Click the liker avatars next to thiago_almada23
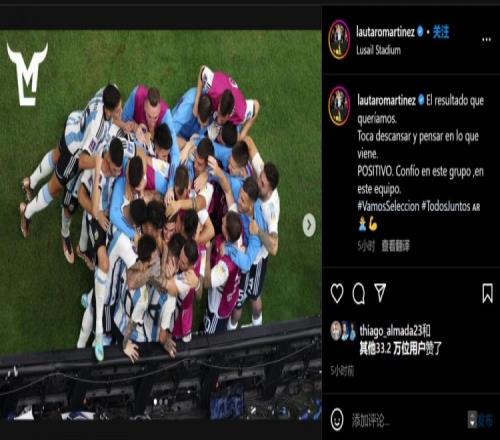 (343, 331)
